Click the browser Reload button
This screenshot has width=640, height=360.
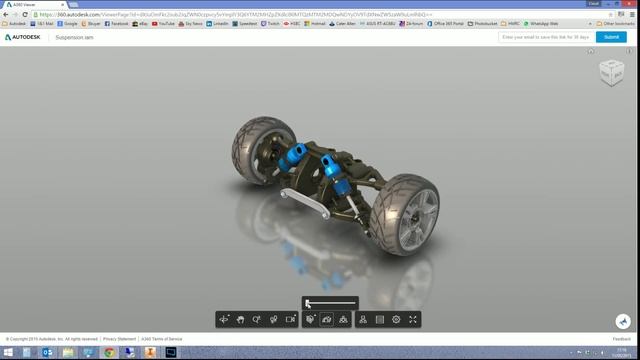pyautogui.click(x=25, y=14)
